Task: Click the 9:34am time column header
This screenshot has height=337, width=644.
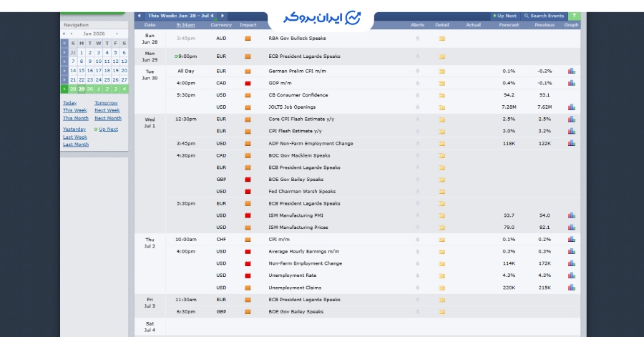Action: pyautogui.click(x=185, y=25)
